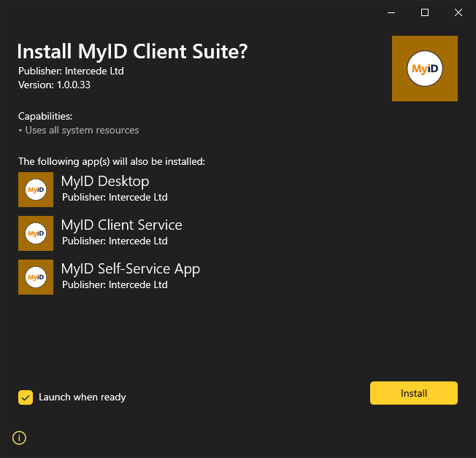Click publisher line under MyID Self-Service App
This screenshot has height=458, width=476.
pyautogui.click(x=115, y=285)
